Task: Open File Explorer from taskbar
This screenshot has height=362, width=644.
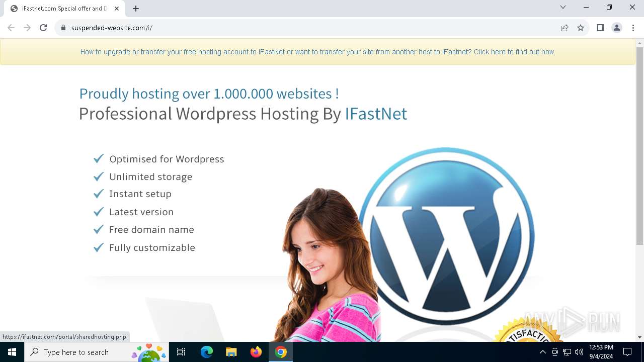Action: pyautogui.click(x=231, y=352)
